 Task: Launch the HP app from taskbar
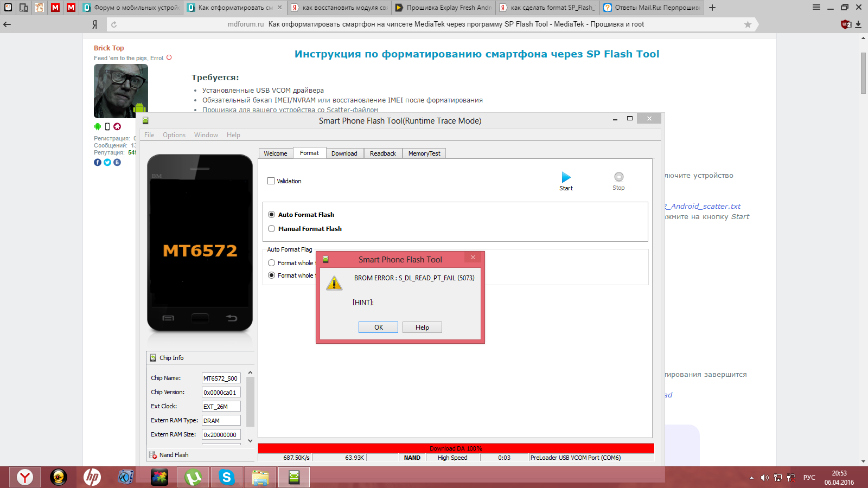92,477
